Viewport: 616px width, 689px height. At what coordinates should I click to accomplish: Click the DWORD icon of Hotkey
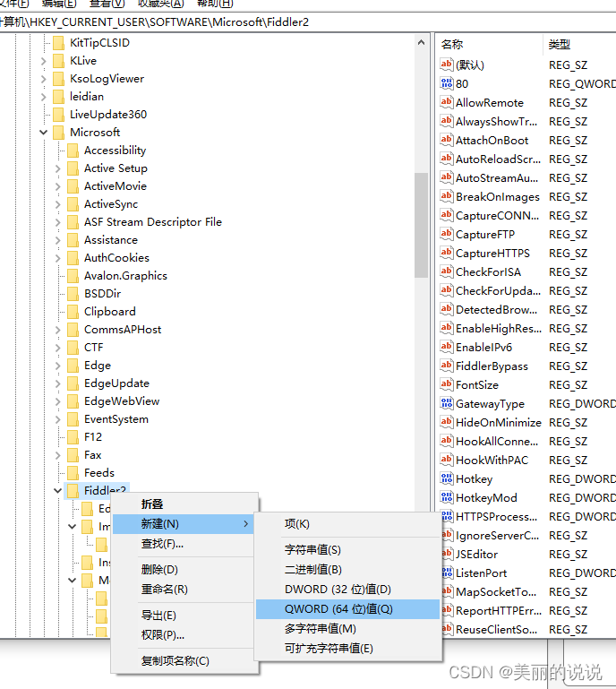click(447, 479)
